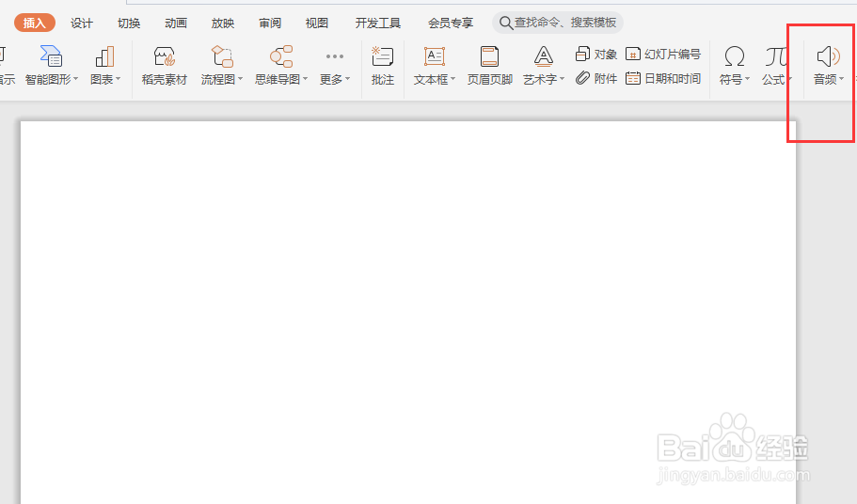Expand the 图表 dropdown arrow
The width and height of the screenshot is (857, 504).
point(118,79)
